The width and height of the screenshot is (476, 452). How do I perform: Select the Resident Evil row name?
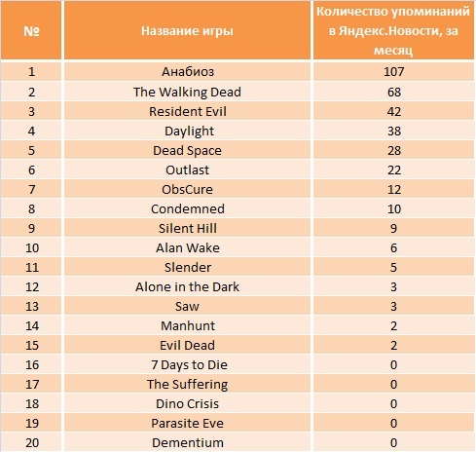pos(187,111)
